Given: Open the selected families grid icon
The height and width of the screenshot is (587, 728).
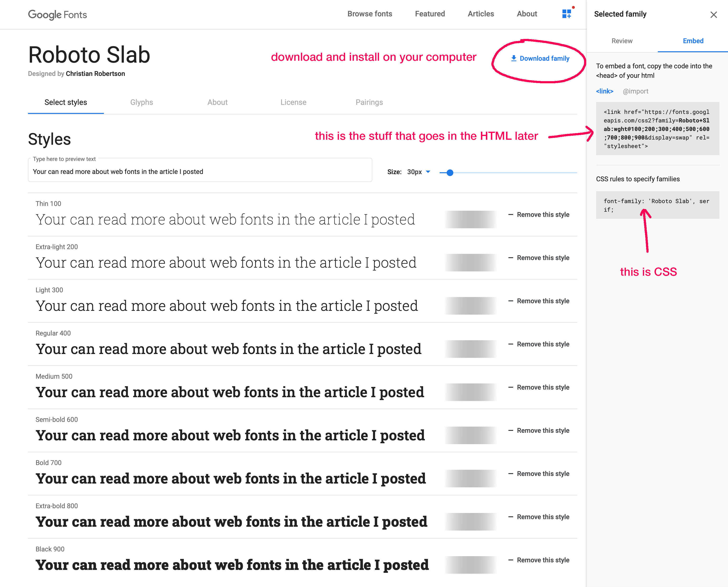Looking at the screenshot, I should 567,14.
